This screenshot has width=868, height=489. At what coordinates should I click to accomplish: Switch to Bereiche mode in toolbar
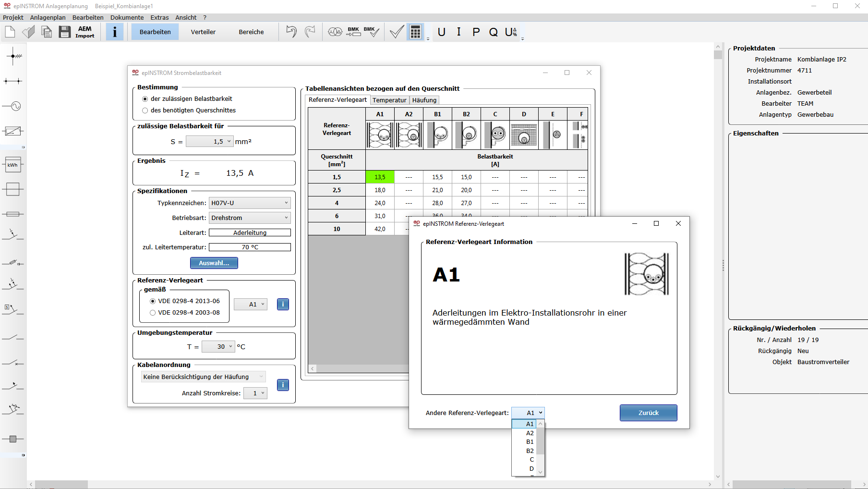(x=251, y=32)
